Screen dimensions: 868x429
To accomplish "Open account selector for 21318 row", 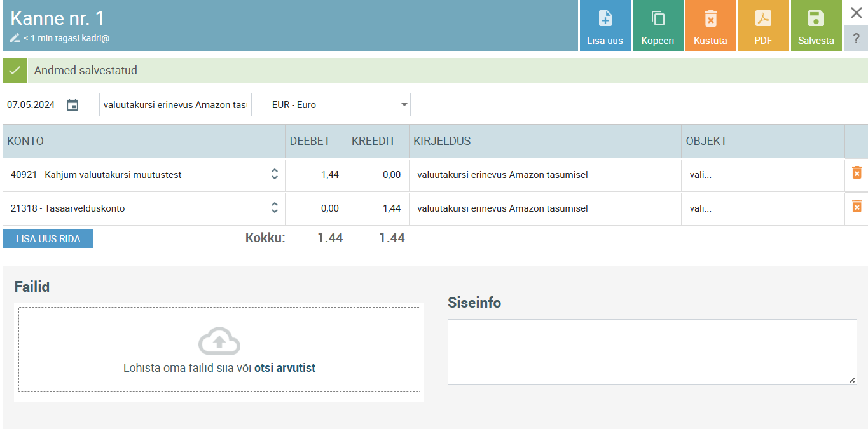I will click(x=274, y=208).
